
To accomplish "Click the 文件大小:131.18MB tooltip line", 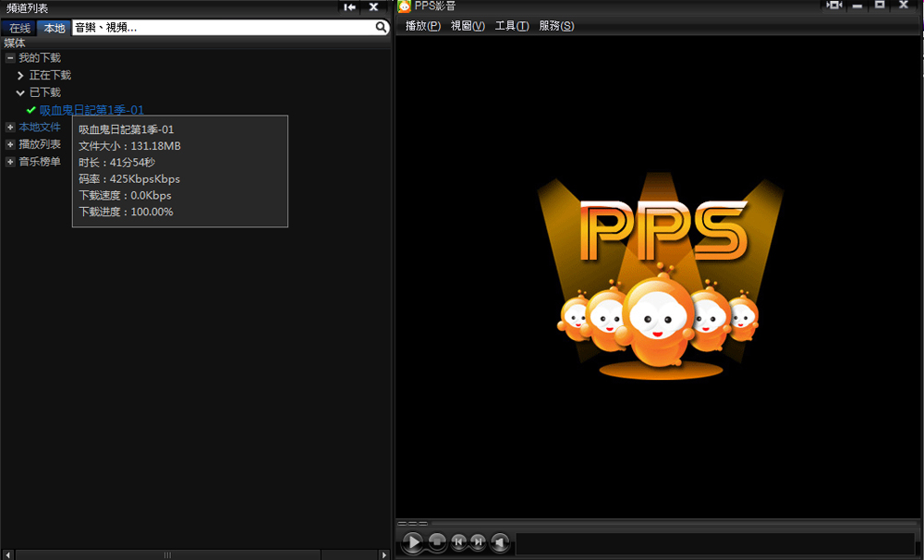I will [129, 146].
